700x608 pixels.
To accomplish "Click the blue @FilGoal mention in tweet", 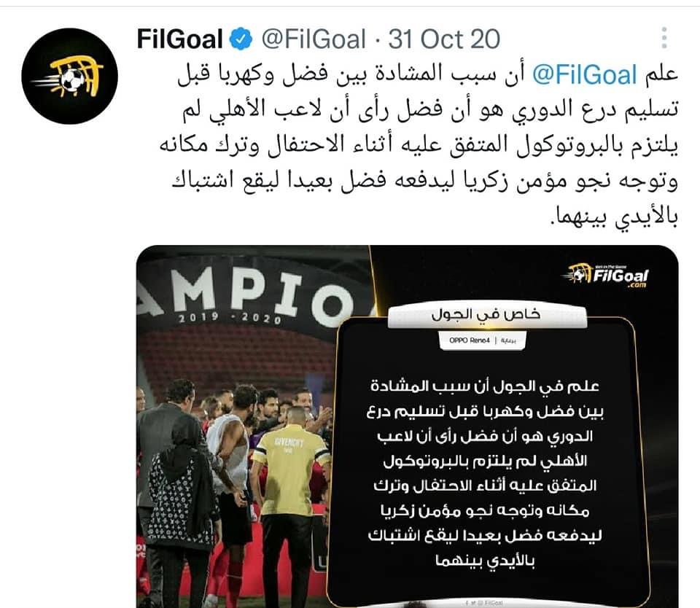I will pyautogui.click(x=585, y=74).
